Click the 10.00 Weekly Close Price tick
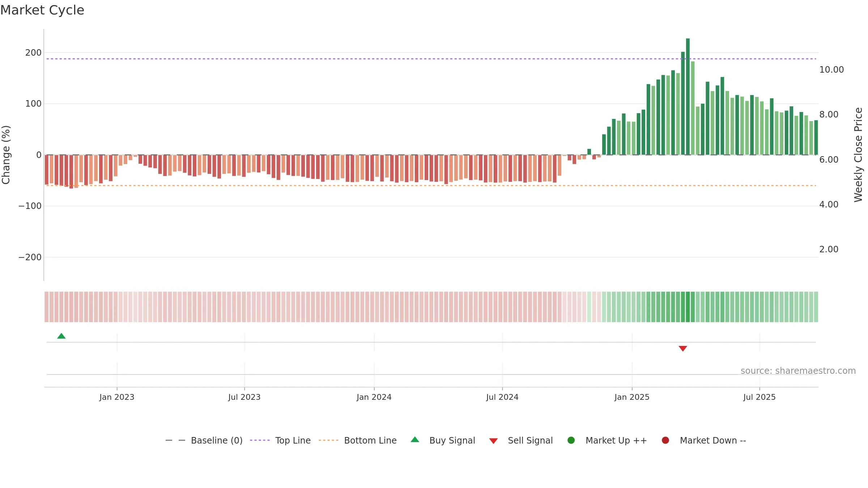This screenshot has width=868, height=488. click(x=831, y=70)
